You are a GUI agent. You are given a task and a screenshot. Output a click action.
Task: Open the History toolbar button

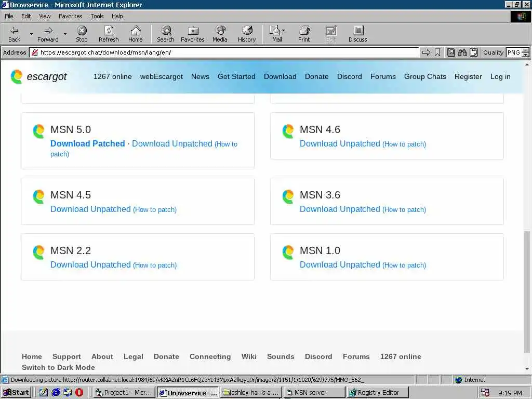coord(247,34)
